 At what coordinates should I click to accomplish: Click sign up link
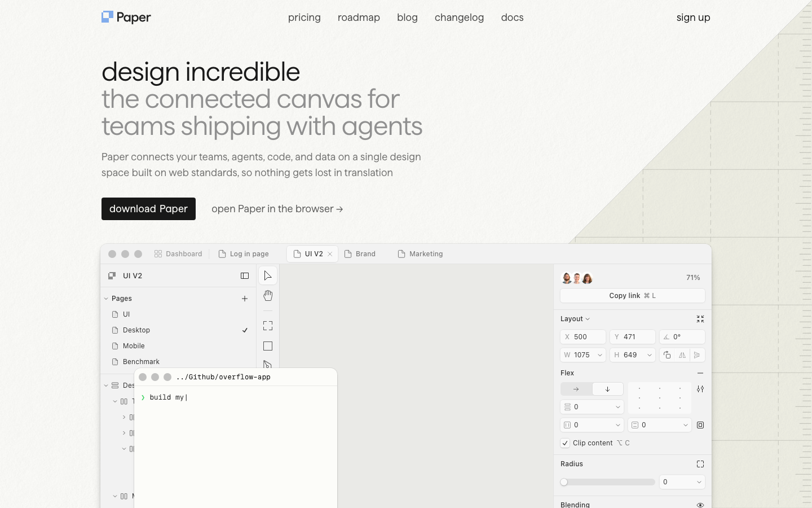point(694,17)
